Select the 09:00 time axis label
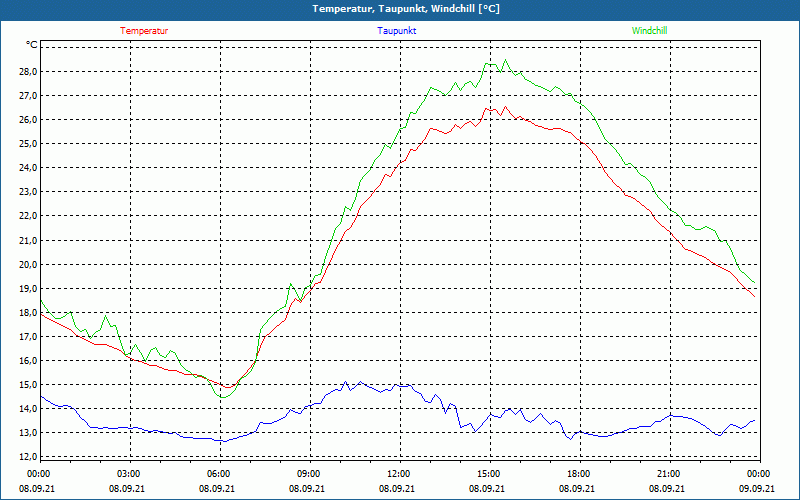The width and height of the screenshot is (800, 500). 309,474
